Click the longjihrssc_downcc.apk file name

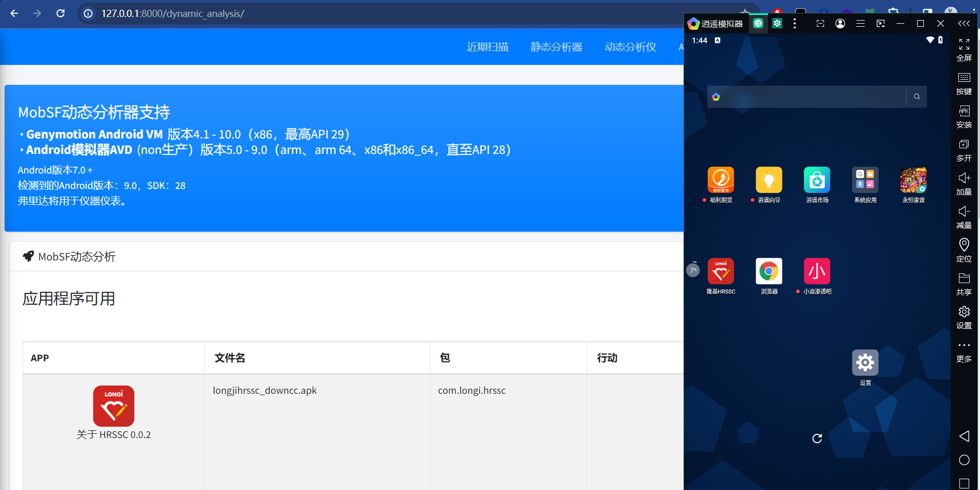265,391
